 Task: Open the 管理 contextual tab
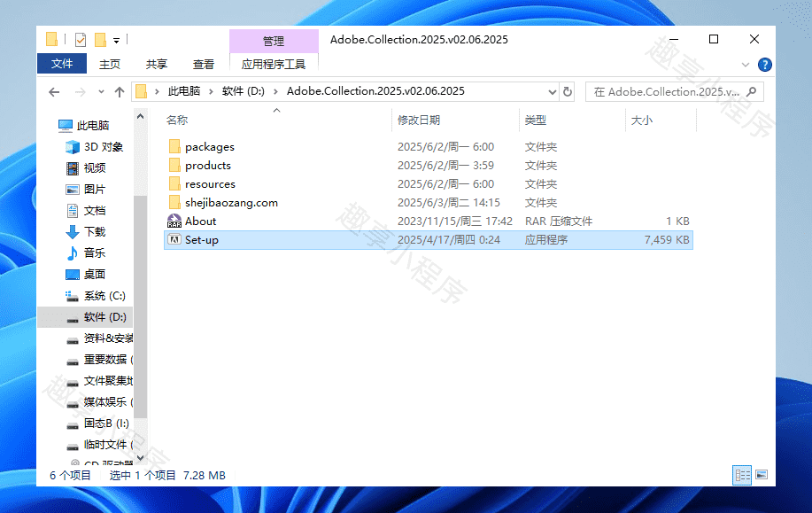coord(274,41)
